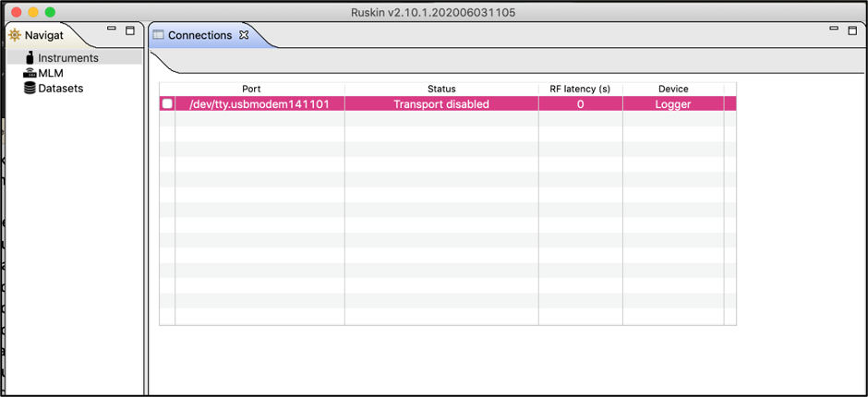The height and width of the screenshot is (397, 868).
Task: Click the Status column header
Action: click(x=441, y=89)
